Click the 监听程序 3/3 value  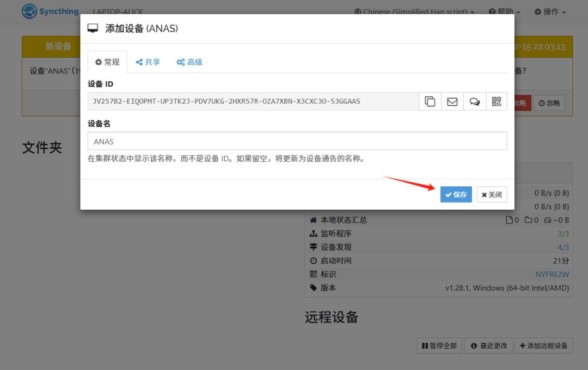click(x=563, y=234)
